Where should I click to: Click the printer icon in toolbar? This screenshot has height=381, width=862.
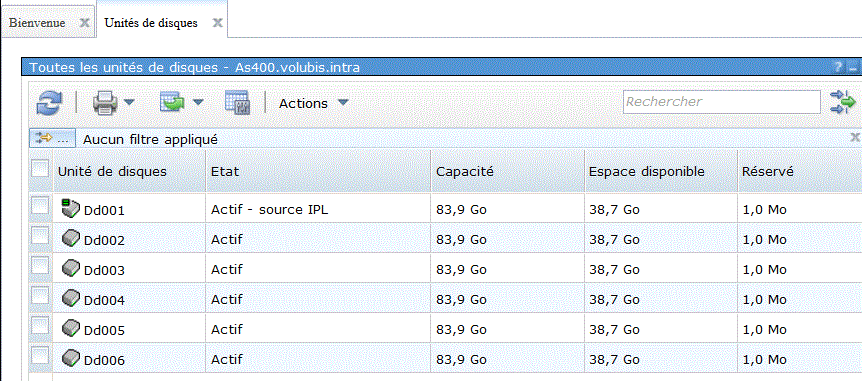106,103
